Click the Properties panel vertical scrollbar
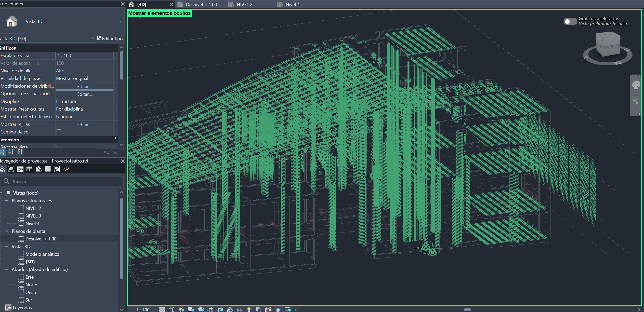Viewport: 644px width, 312px height. [122, 66]
